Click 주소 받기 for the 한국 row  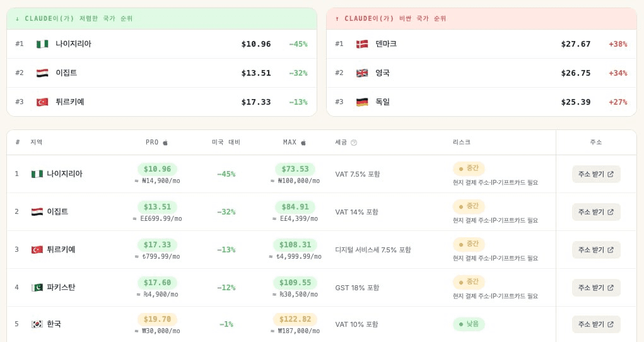tap(596, 324)
